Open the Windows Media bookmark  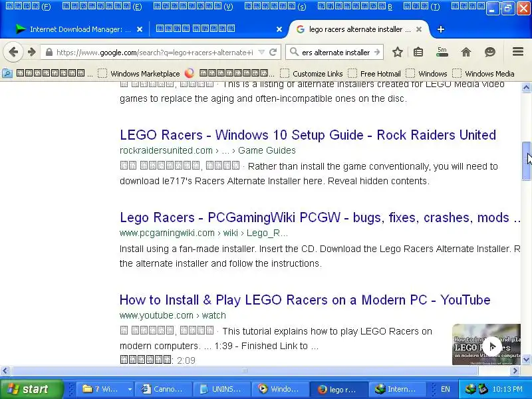coord(483,73)
